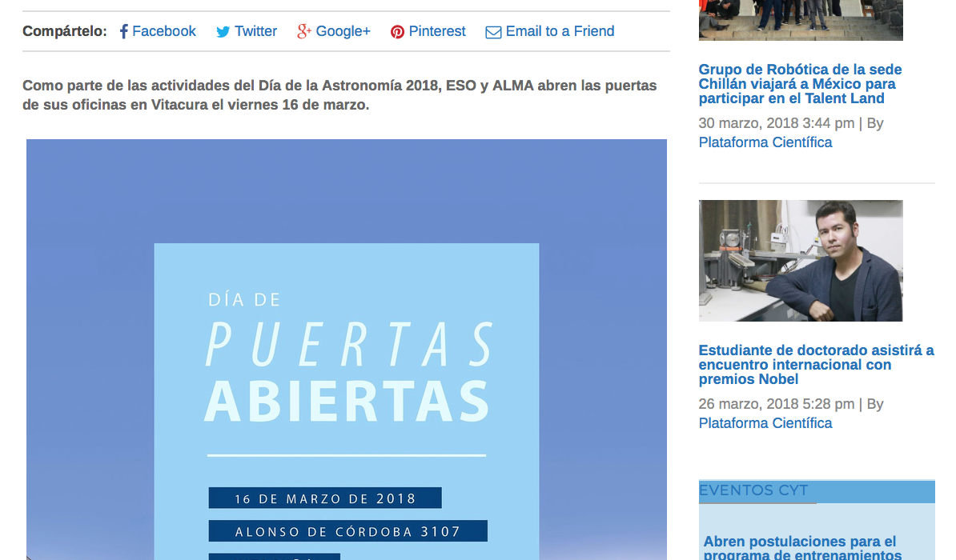Click Plataforma Científica under the Nobel article
Viewport: 956px width, 560px height.
765,422
